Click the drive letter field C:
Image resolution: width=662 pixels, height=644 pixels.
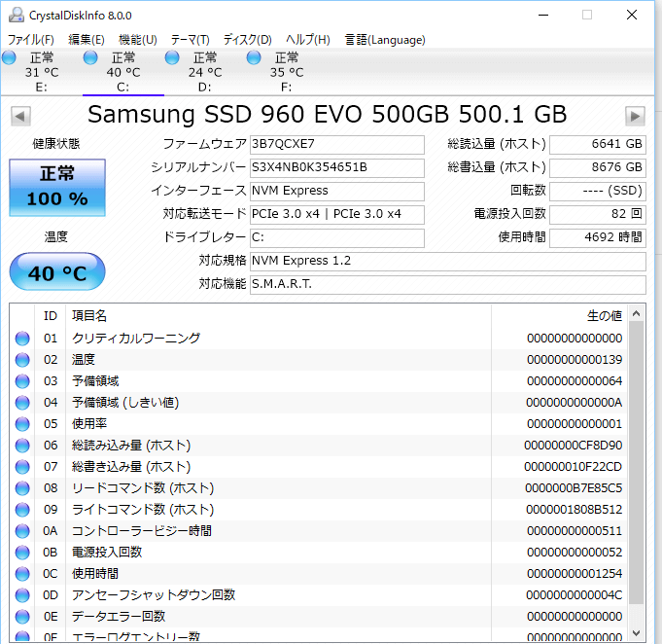click(x=337, y=237)
